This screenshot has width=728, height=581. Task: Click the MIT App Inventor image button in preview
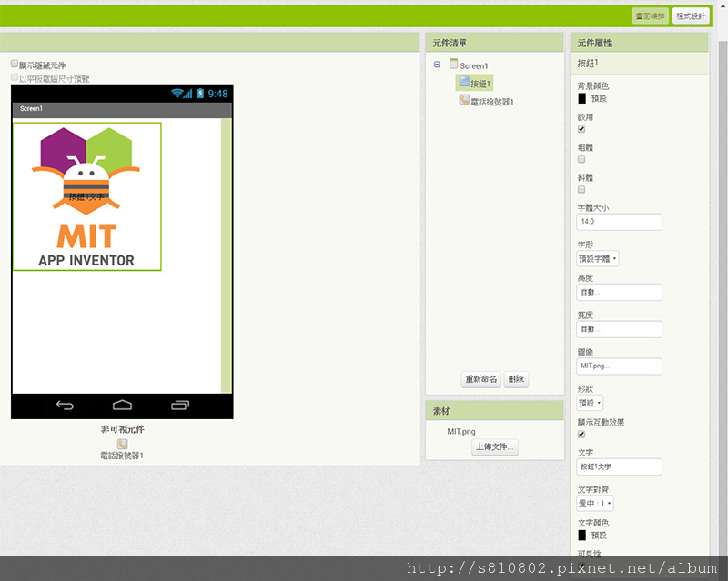click(86, 196)
